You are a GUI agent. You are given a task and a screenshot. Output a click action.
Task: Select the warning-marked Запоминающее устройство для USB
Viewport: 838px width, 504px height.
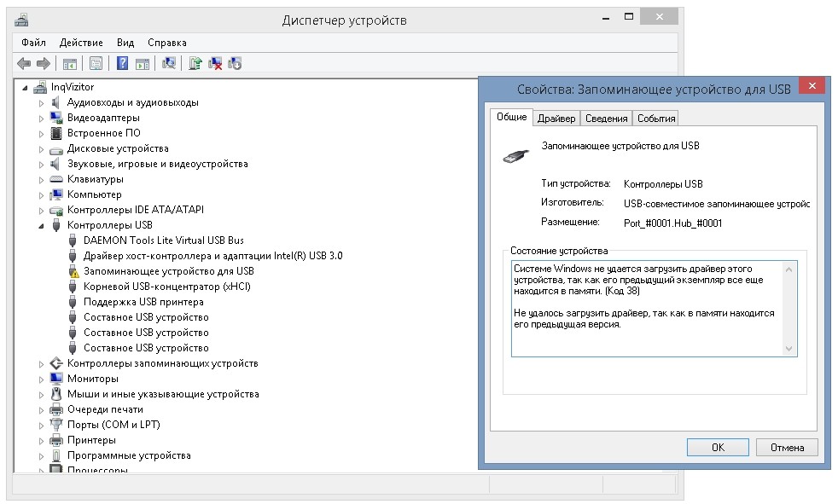(x=168, y=271)
